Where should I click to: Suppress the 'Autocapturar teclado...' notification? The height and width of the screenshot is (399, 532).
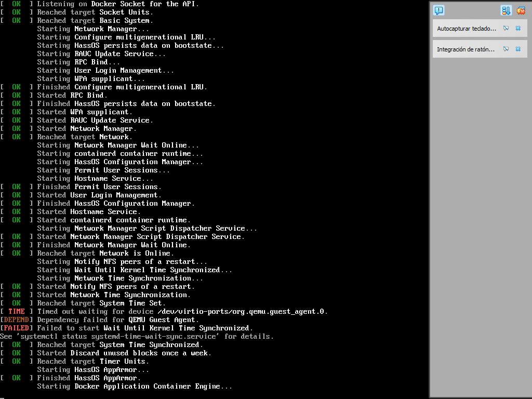pyautogui.click(x=506, y=29)
